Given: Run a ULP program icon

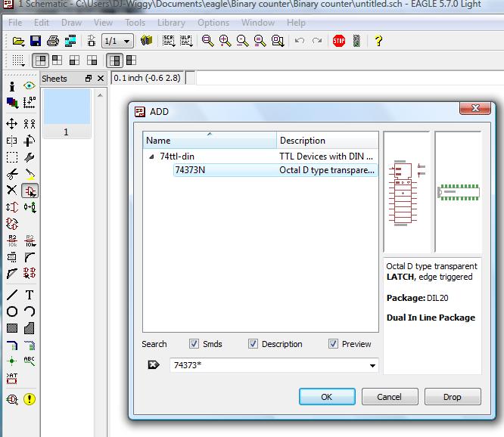Looking at the screenshot, I should click(186, 41).
